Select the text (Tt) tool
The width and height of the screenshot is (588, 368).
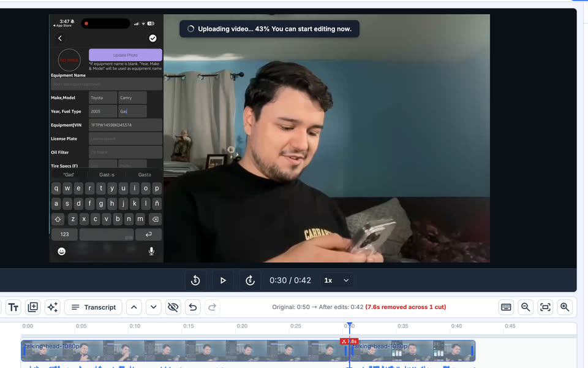(x=13, y=307)
